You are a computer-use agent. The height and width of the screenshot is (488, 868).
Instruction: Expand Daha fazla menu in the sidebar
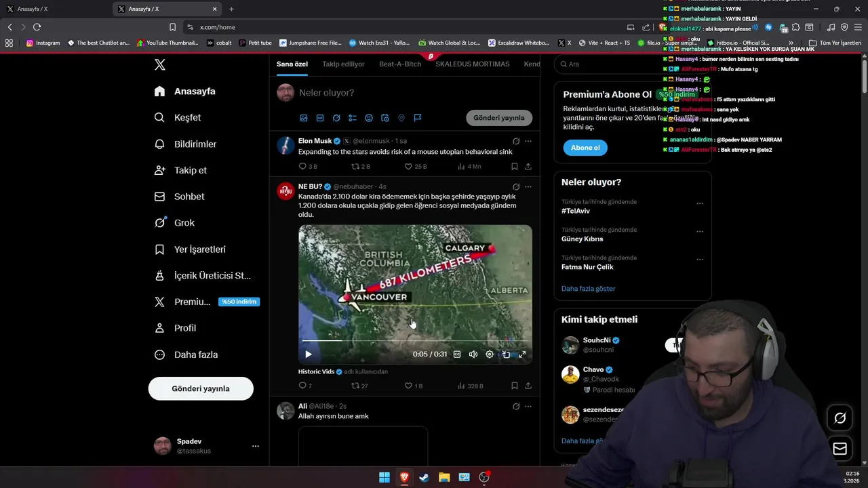pyautogui.click(x=186, y=354)
